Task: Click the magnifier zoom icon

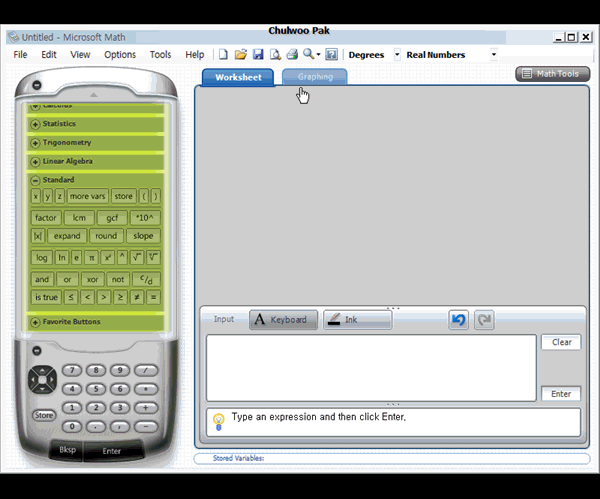Action: (308, 54)
